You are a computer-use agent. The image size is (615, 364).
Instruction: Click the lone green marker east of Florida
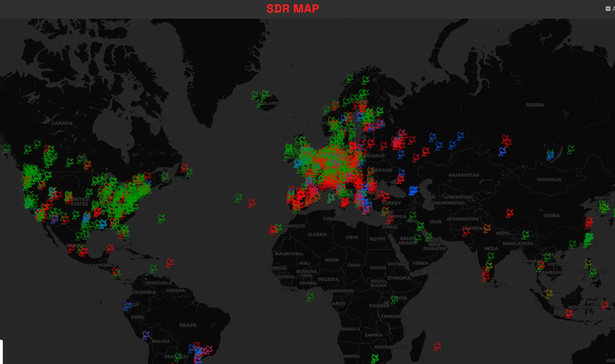[162, 219]
